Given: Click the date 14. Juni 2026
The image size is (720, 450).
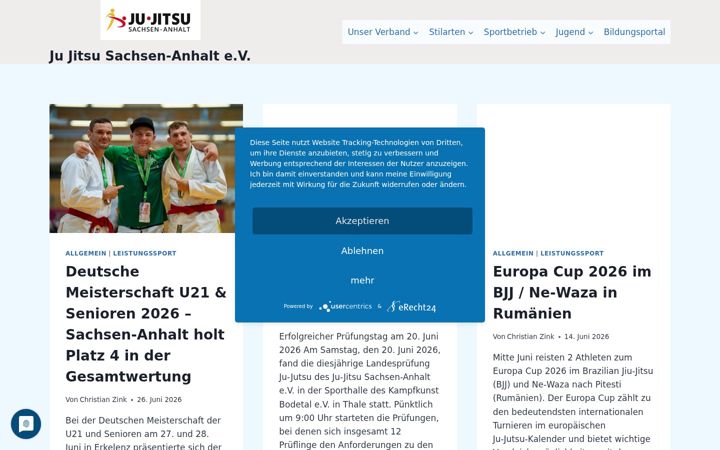Looking at the screenshot, I should click(x=586, y=337).
